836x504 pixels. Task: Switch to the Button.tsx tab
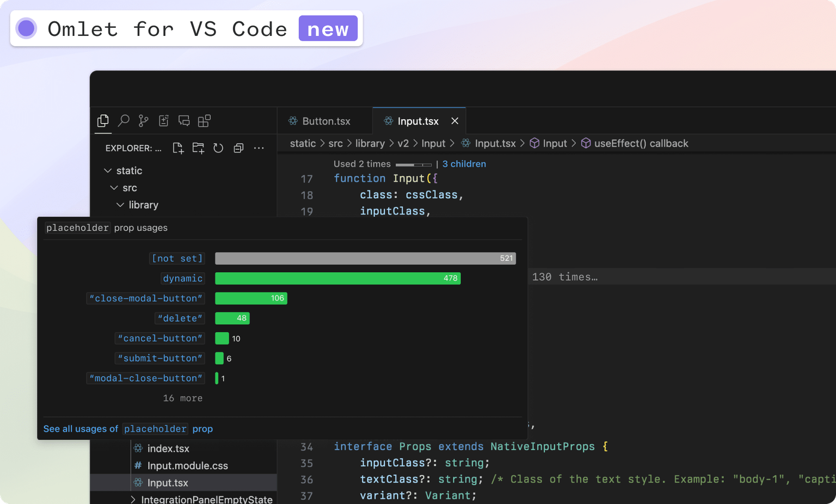325,120
